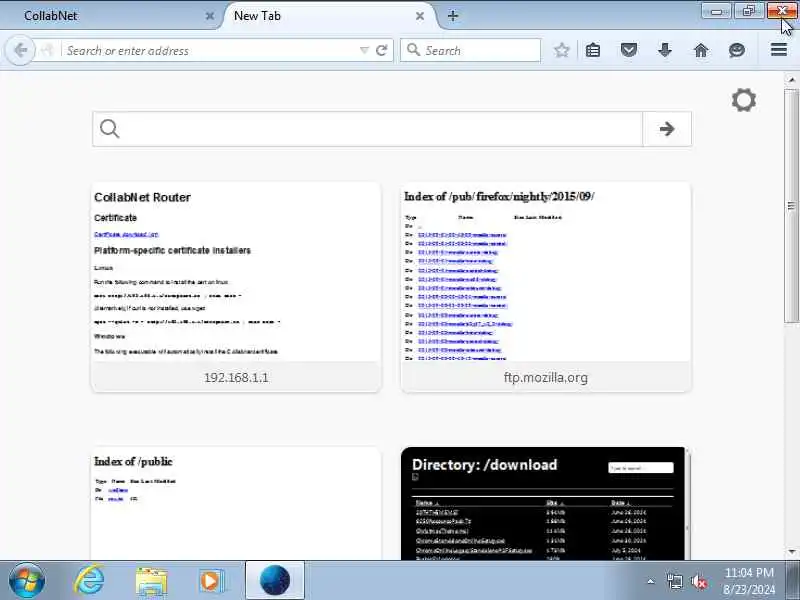Screen dimensions: 800x600
Task: Close the New Tab tab
Action: 420,16
